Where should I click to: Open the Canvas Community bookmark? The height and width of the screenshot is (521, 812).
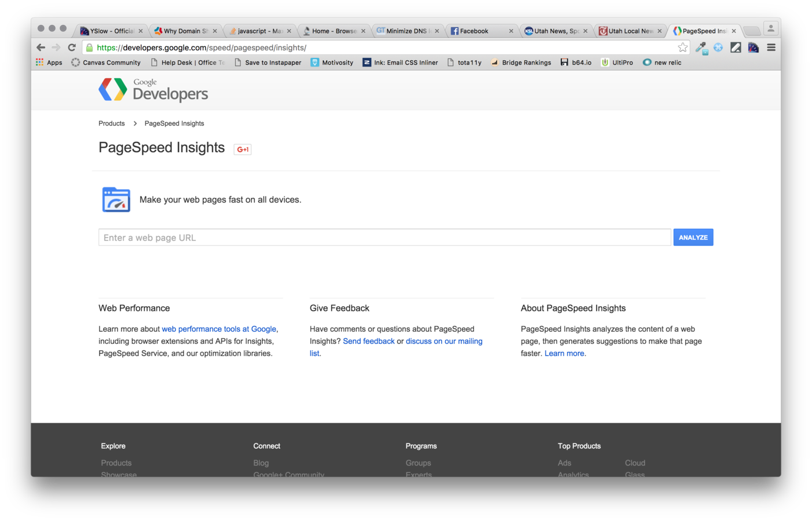tap(105, 63)
